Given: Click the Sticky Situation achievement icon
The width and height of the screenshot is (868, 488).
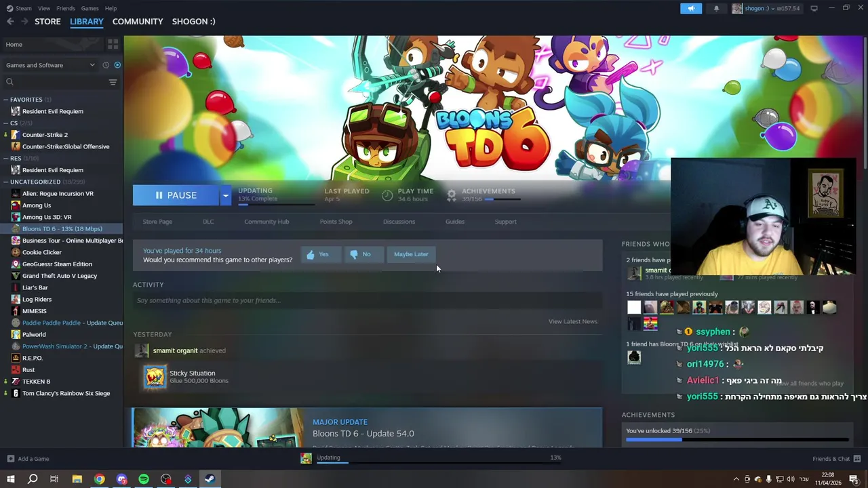Looking at the screenshot, I should click(x=155, y=377).
